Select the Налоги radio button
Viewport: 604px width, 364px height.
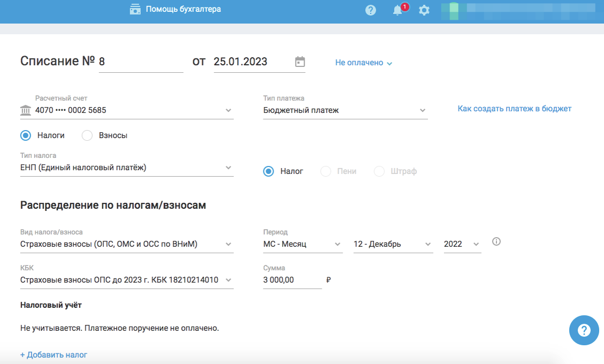tap(26, 135)
